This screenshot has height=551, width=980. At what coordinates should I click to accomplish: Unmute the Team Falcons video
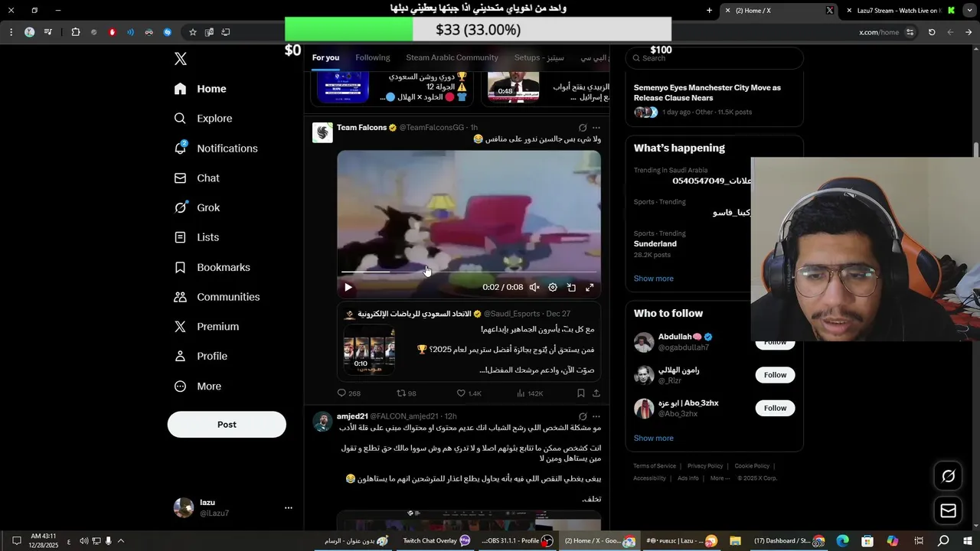(x=534, y=288)
